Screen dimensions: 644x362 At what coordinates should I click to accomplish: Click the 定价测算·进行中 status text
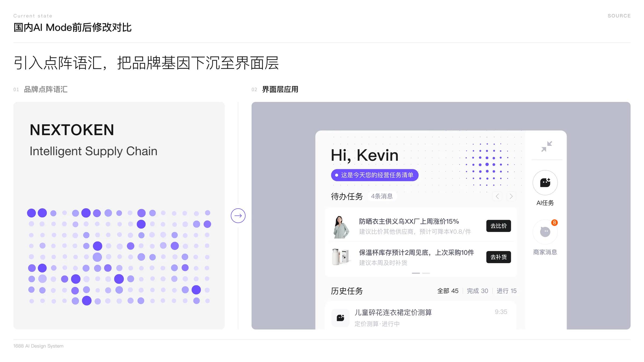pyautogui.click(x=377, y=324)
